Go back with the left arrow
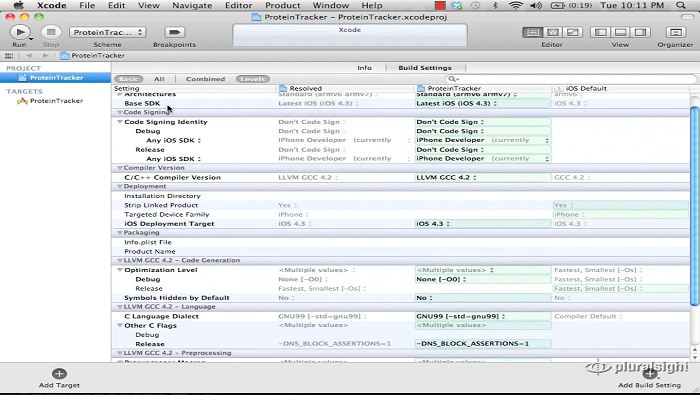Image resolution: width=700 pixels, height=395 pixels. pyautogui.click(x=29, y=56)
